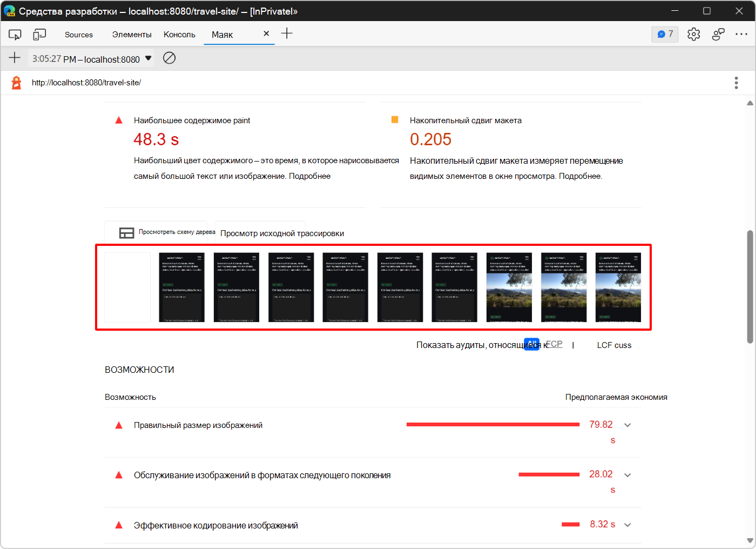The image size is (756, 549).
Task: Activate the inspect element picker icon
Action: pyautogui.click(x=15, y=35)
